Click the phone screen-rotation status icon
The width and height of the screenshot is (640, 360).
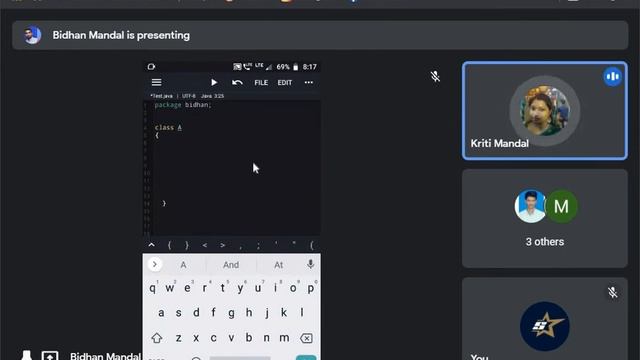tap(151, 67)
